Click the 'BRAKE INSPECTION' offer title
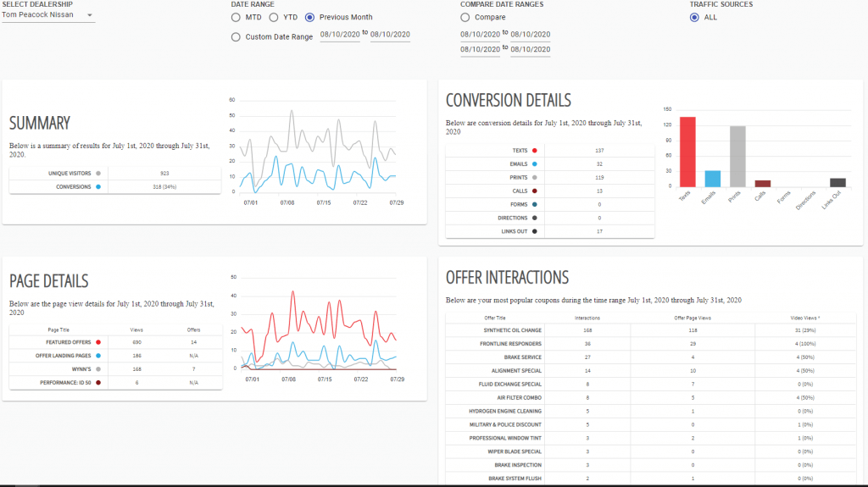Viewport: 868px width, 487px height. (518, 466)
